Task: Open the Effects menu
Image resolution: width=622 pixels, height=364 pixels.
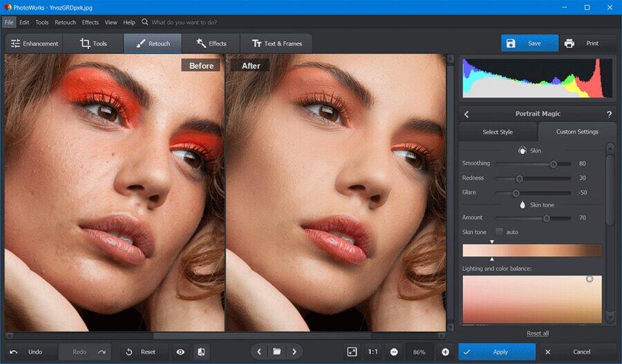Action: [91, 22]
